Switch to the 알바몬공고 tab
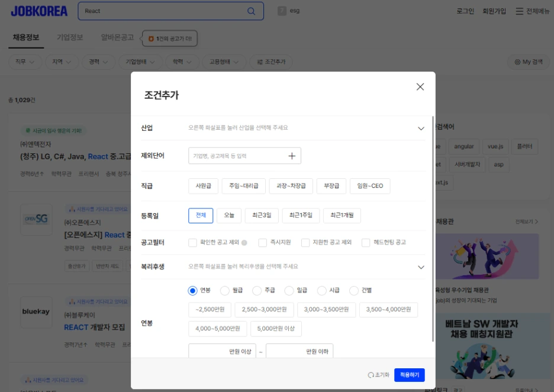The height and width of the screenshot is (392, 554). tap(117, 37)
